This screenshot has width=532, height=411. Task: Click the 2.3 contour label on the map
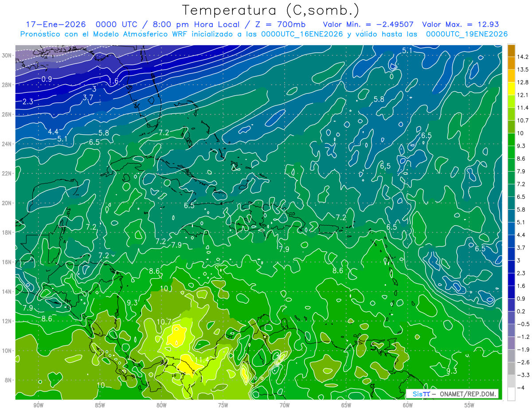[x=27, y=102]
